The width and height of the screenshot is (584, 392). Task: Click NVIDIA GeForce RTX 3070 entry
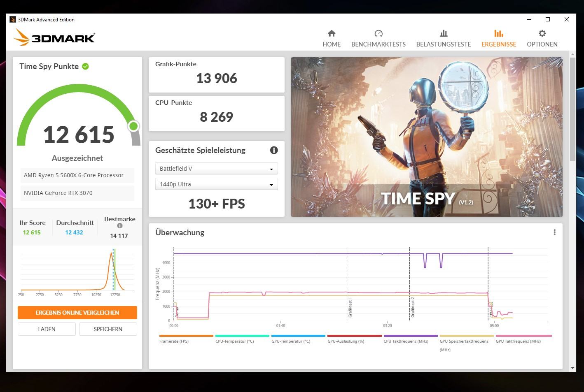point(77,193)
